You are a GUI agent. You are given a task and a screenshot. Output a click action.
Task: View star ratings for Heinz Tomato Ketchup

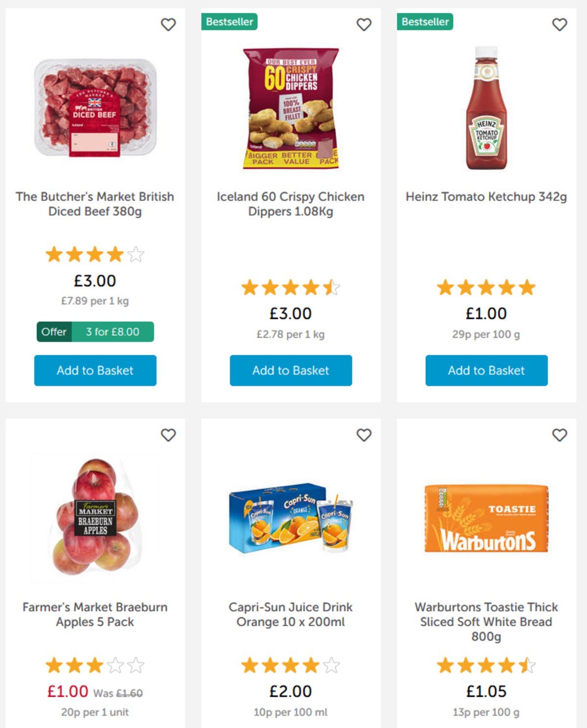click(486, 287)
